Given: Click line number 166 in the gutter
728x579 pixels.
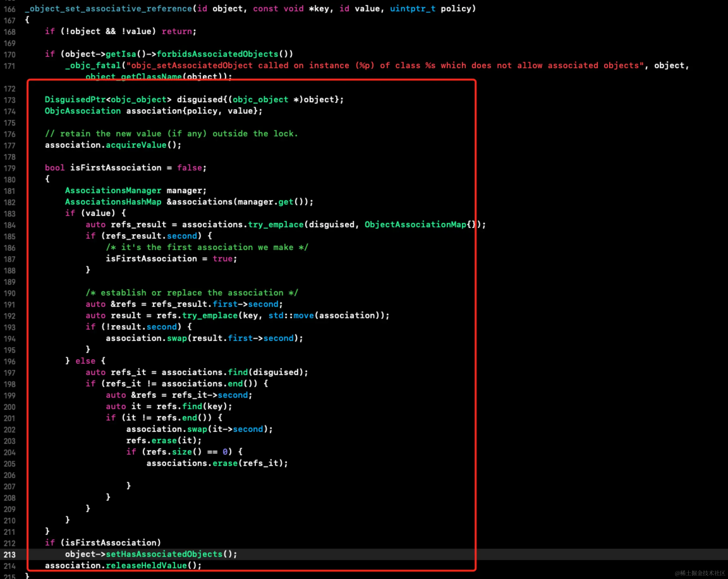Looking at the screenshot, I should pos(9,9).
